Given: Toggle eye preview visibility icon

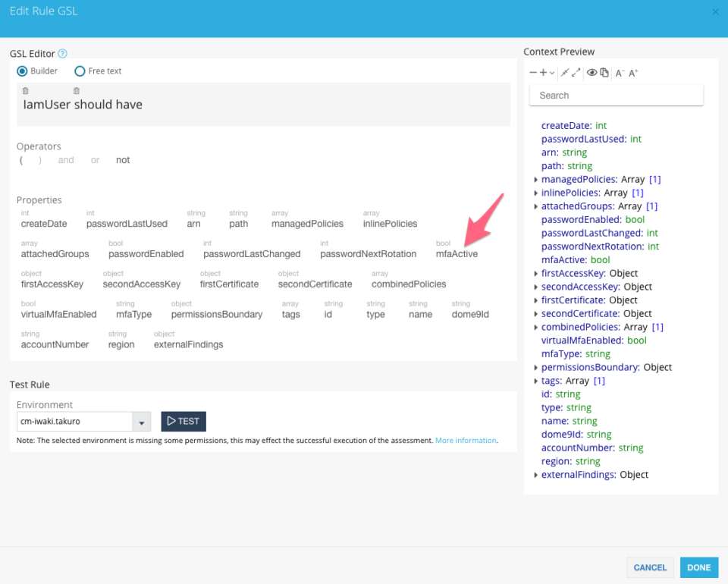Looking at the screenshot, I should click(592, 72).
